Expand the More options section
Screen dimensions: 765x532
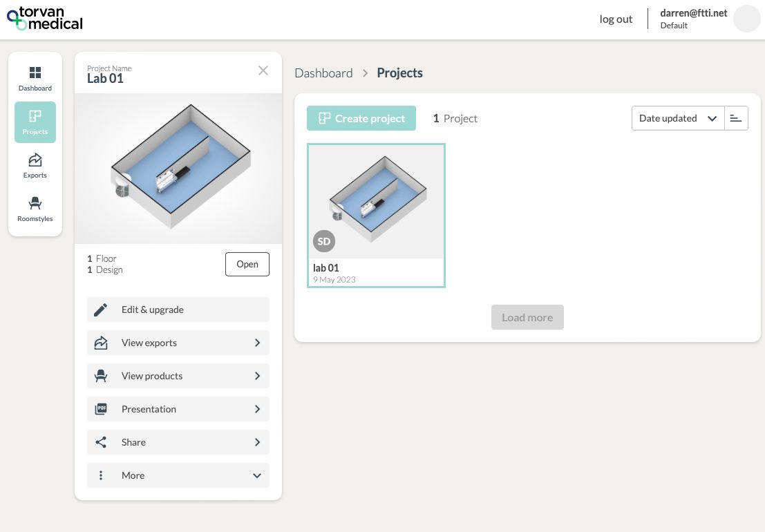tap(178, 475)
